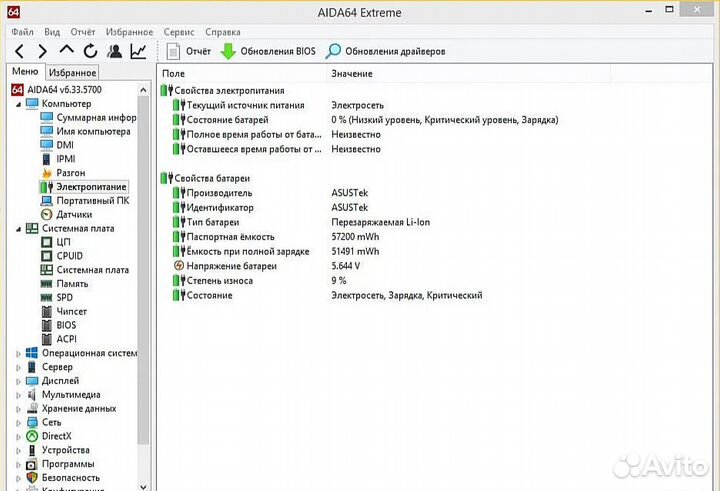This screenshot has height=491, width=720.
Task: Expand the Хранение данных tree branch
Action: (x=18, y=409)
